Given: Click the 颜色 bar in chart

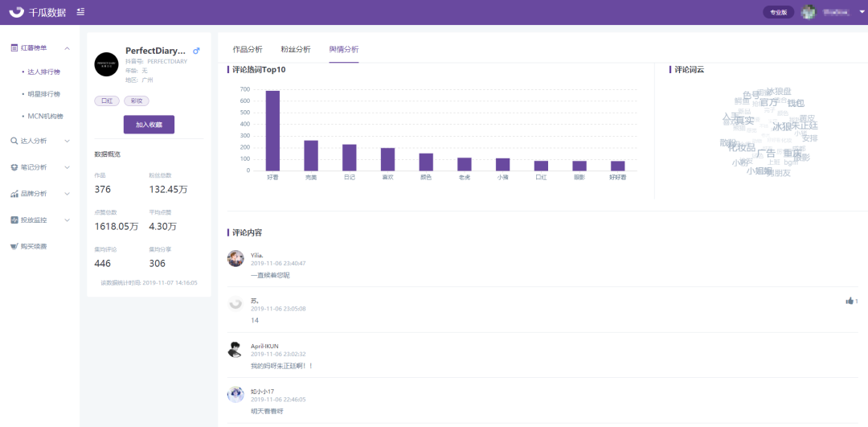Looking at the screenshot, I should point(426,162).
